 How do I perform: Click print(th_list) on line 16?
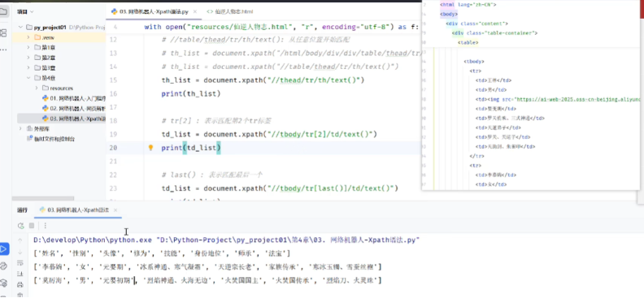click(191, 94)
